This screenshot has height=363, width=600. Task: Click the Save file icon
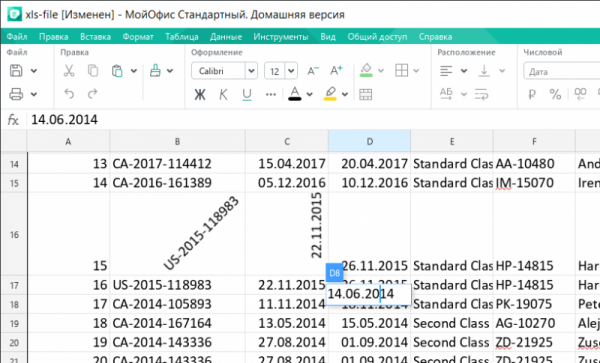click(x=16, y=71)
